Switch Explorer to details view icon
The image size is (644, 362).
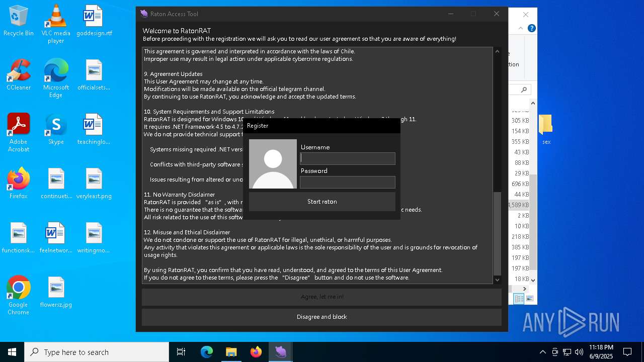tap(519, 299)
